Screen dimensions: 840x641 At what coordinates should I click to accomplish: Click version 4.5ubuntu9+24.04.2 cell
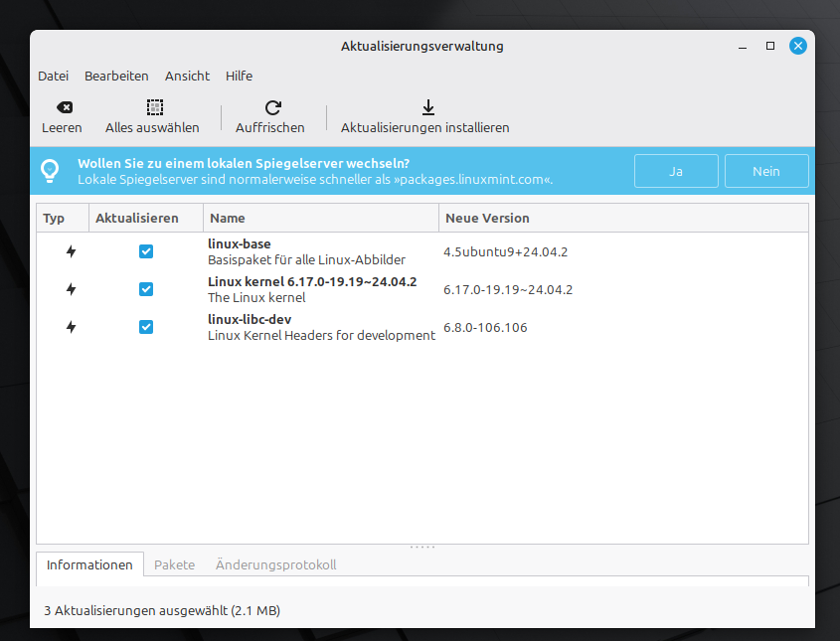505,251
